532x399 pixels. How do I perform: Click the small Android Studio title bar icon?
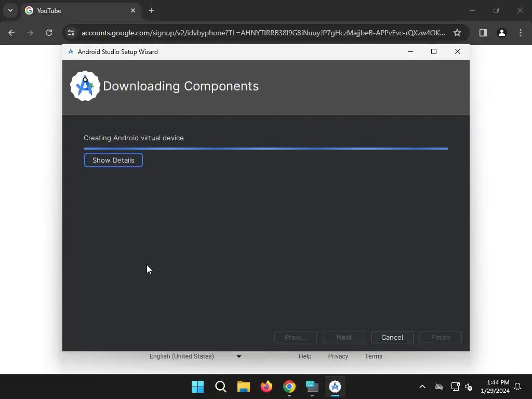pyautogui.click(x=71, y=51)
